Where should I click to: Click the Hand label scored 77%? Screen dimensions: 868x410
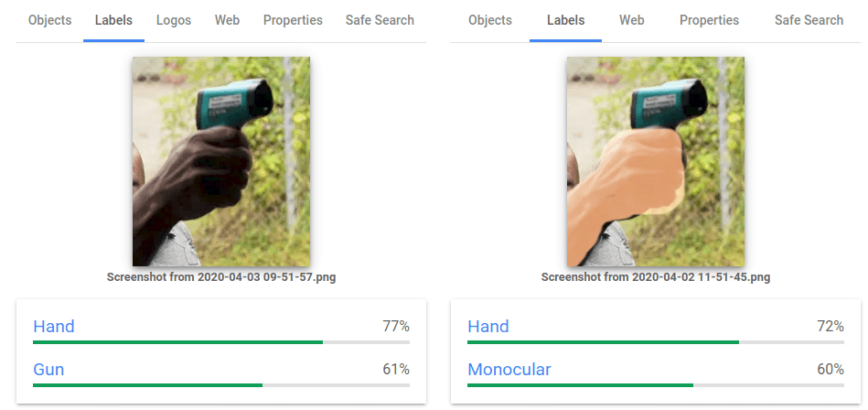(54, 327)
